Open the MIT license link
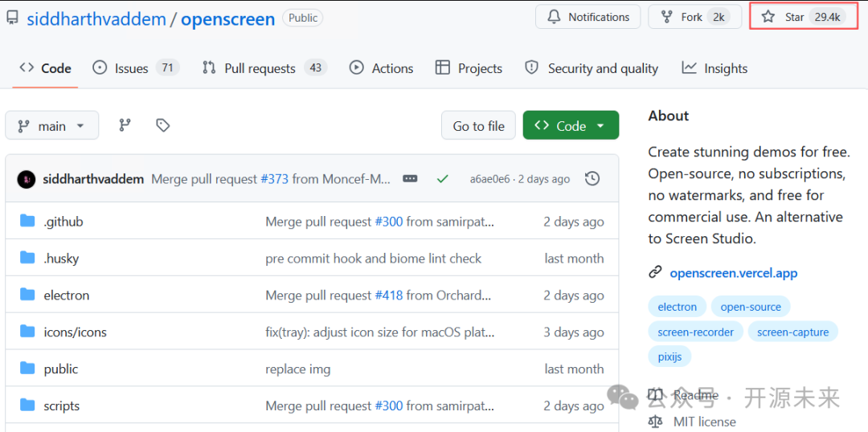868x432 pixels. click(705, 422)
